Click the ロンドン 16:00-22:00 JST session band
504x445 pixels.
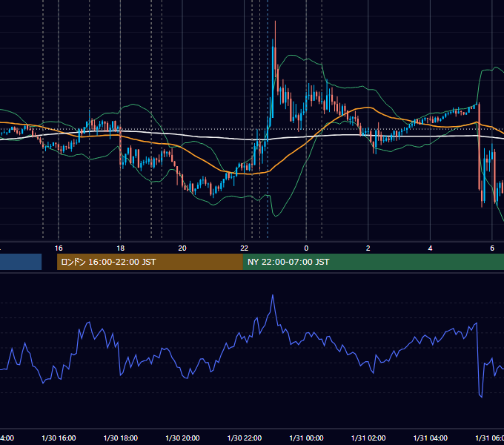(150, 262)
